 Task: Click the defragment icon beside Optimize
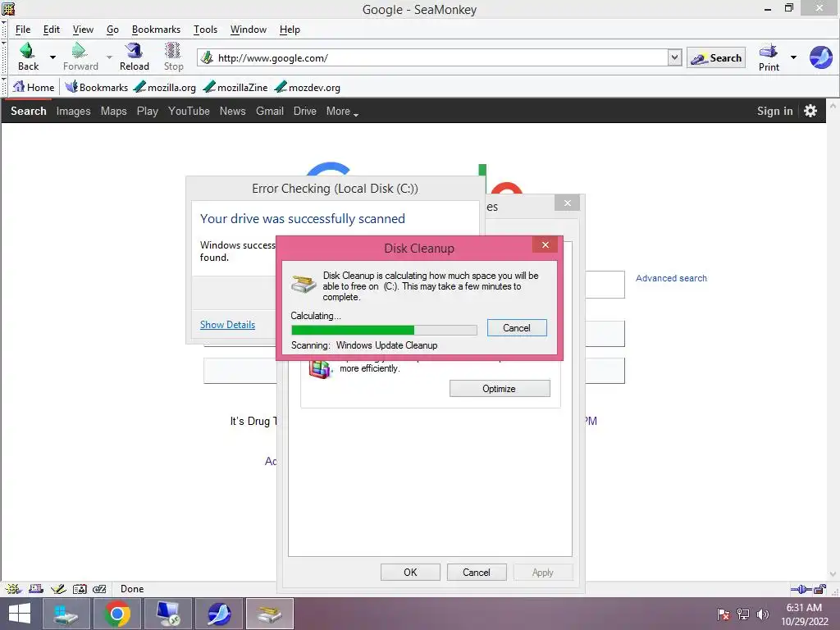click(320, 368)
